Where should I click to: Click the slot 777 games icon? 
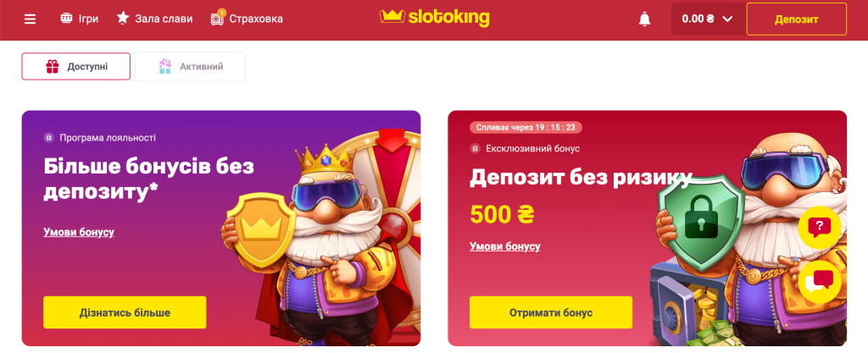click(66, 19)
